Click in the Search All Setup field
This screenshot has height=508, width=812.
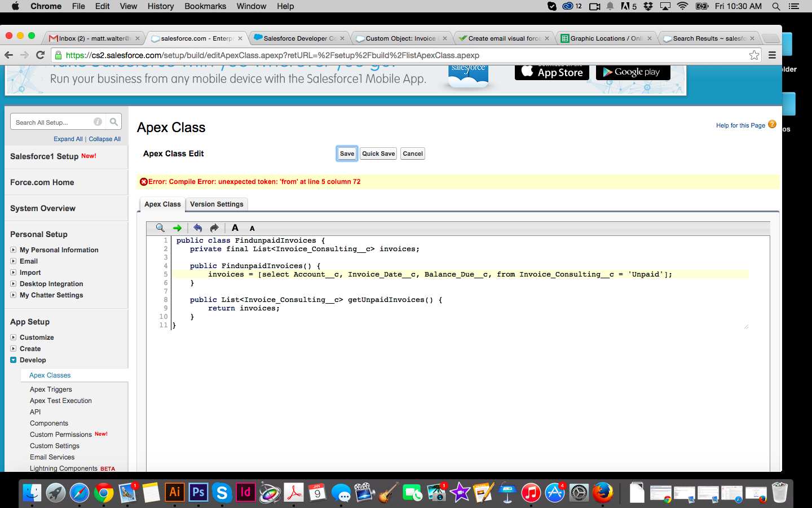point(51,122)
